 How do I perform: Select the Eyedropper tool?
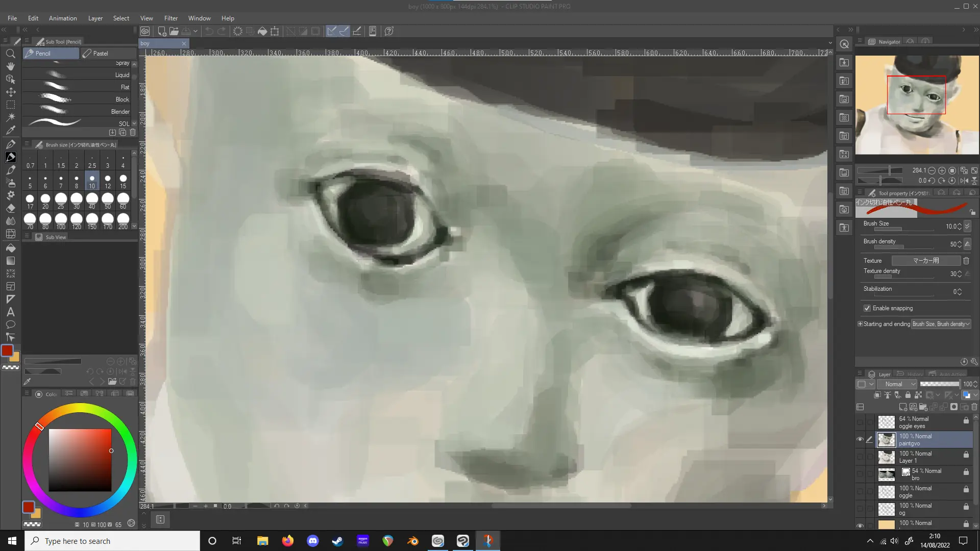pos(10,130)
